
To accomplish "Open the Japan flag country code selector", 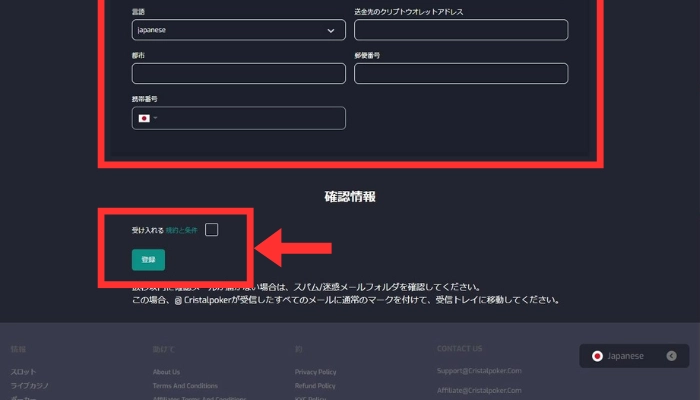I will (148, 118).
